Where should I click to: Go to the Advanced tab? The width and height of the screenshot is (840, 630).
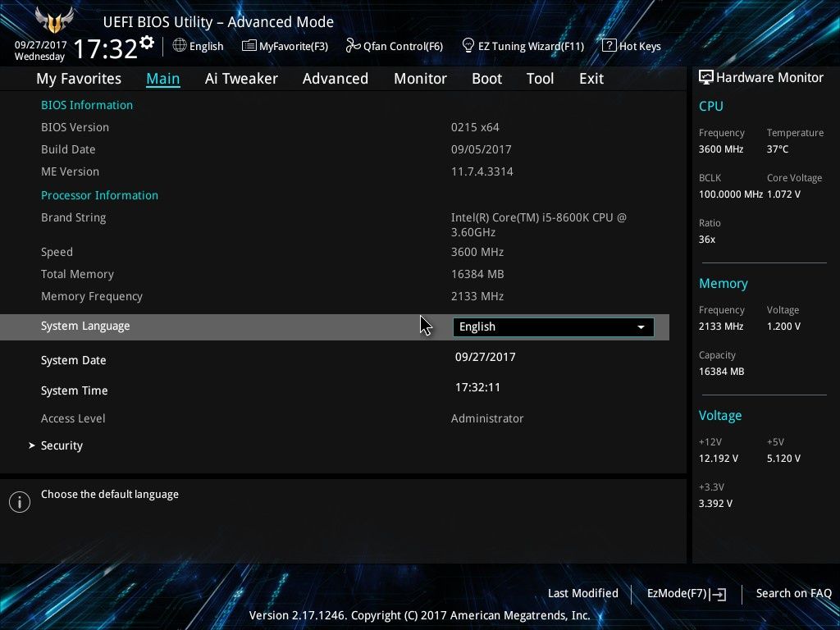tap(336, 79)
